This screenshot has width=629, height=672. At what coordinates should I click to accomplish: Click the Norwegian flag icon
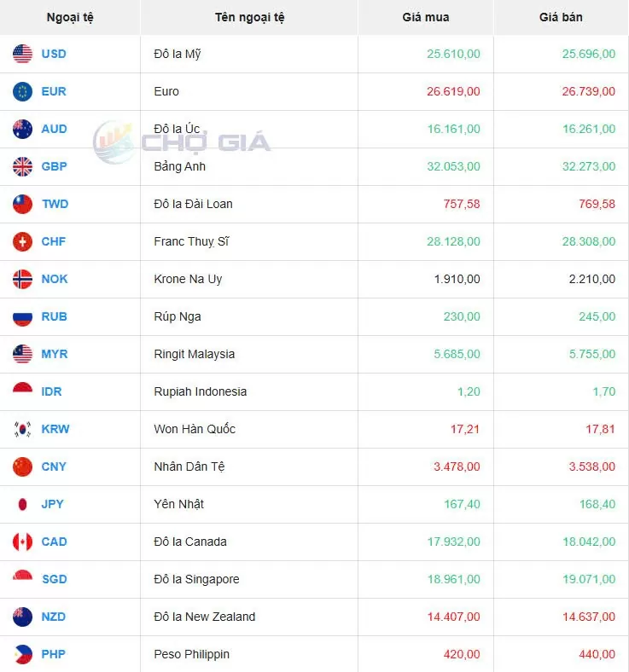coord(23,279)
